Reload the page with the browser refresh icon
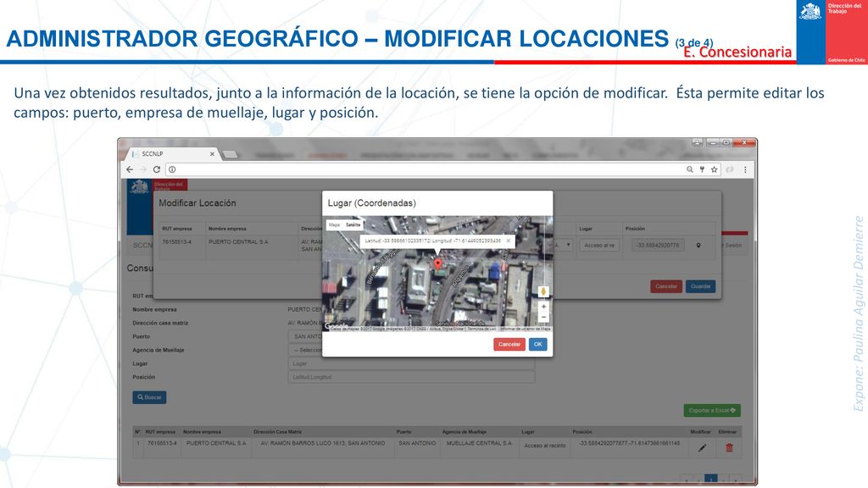 click(157, 169)
